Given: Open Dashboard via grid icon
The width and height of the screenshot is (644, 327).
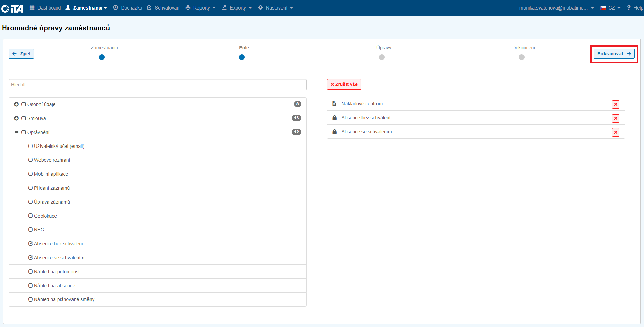Looking at the screenshot, I should point(32,8).
